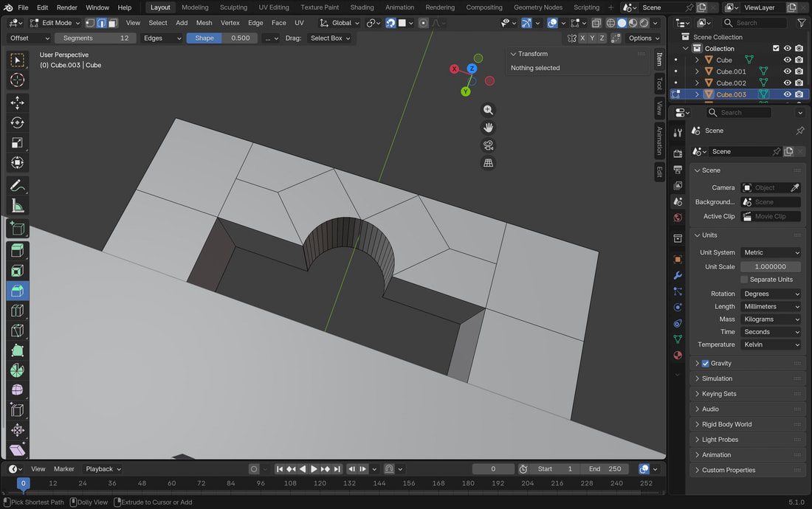Click the zoom magnifier viewport icon
This screenshot has height=509, width=812.
[488, 110]
